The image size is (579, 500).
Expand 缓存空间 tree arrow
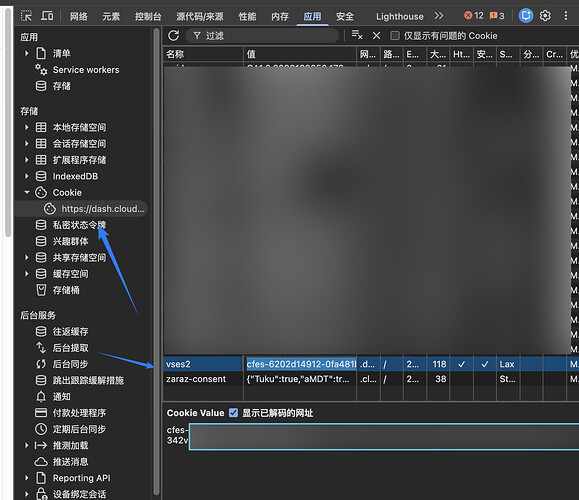pyautogui.click(x=27, y=274)
